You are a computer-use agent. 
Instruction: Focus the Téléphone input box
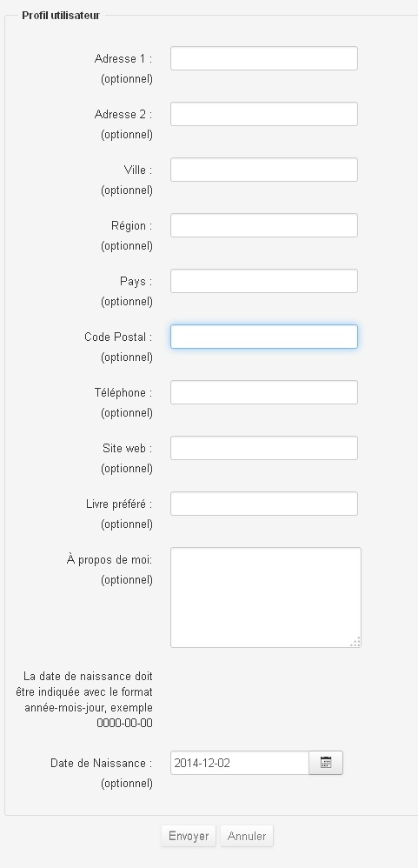point(263,392)
